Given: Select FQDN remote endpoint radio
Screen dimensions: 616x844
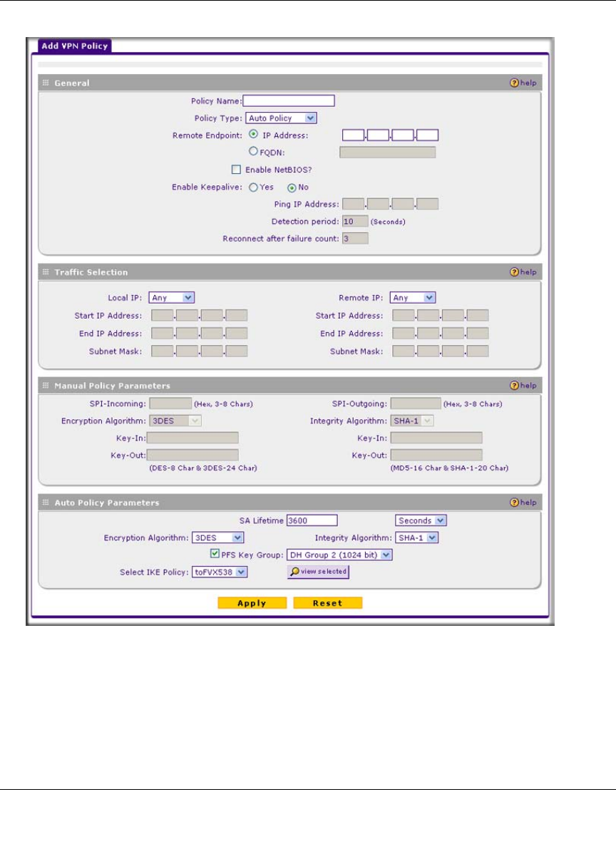Looking at the screenshot, I should coord(253,151).
